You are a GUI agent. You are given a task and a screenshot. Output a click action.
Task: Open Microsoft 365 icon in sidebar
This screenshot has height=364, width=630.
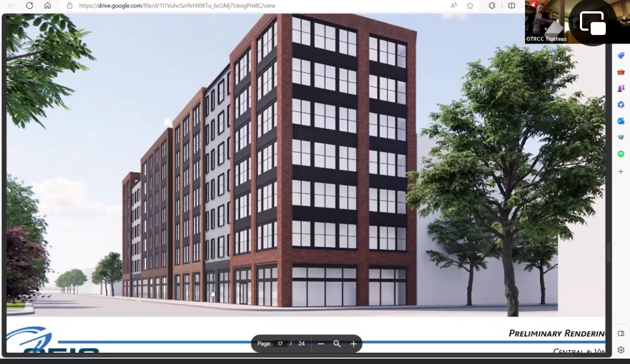click(621, 104)
